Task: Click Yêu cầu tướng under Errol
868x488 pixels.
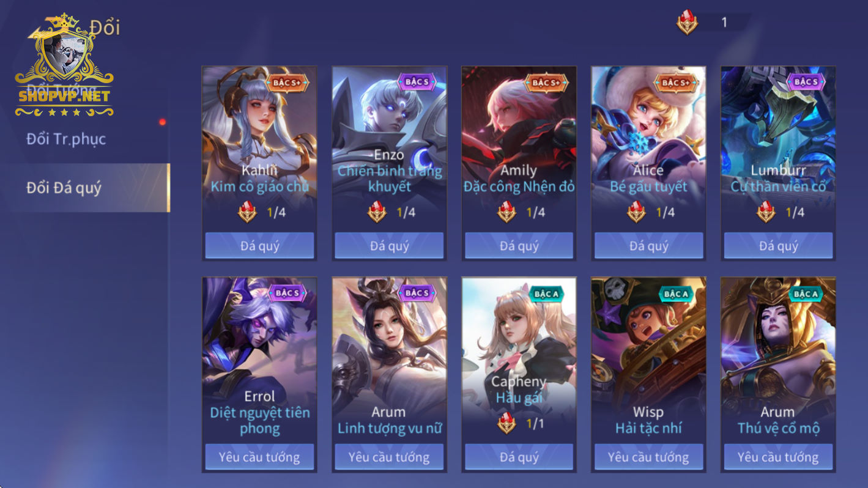Action: (x=259, y=457)
